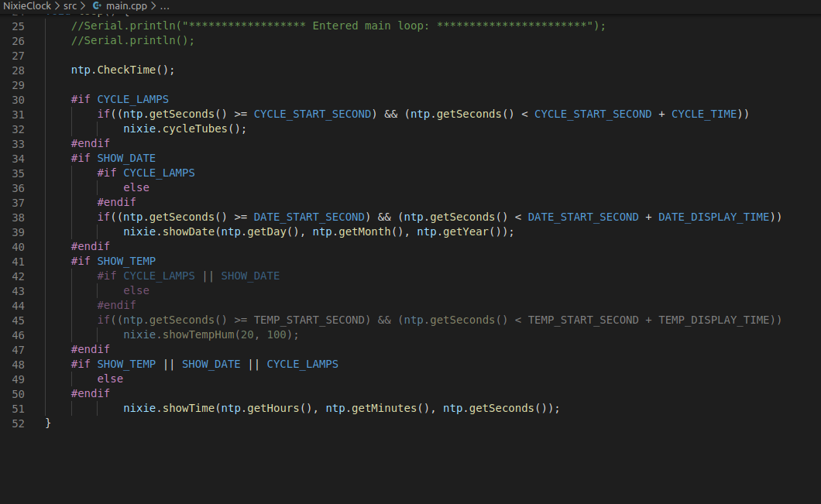Click the closing brace on line 52
Viewport: 821px width, 504px height.
pos(48,423)
